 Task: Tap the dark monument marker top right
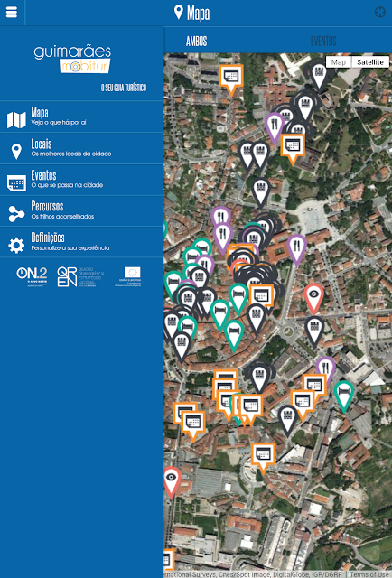pyautogui.click(x=319, y=76)
